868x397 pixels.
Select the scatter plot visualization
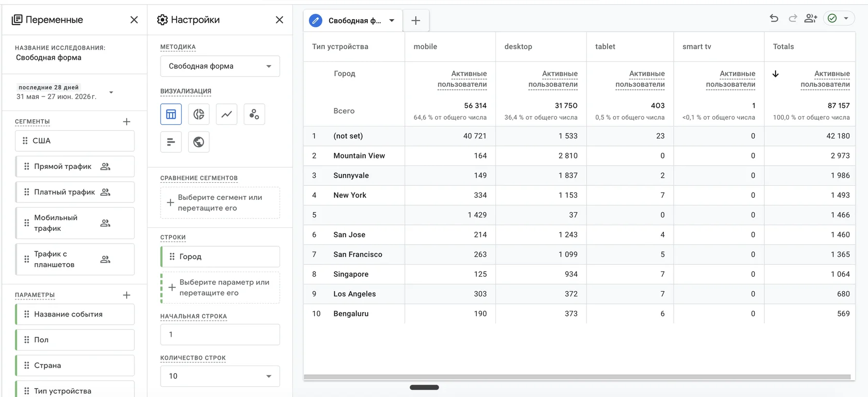(x=254, y=114)
